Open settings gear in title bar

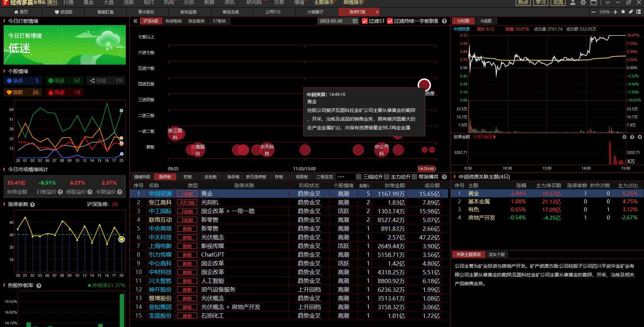coord(583,3)
